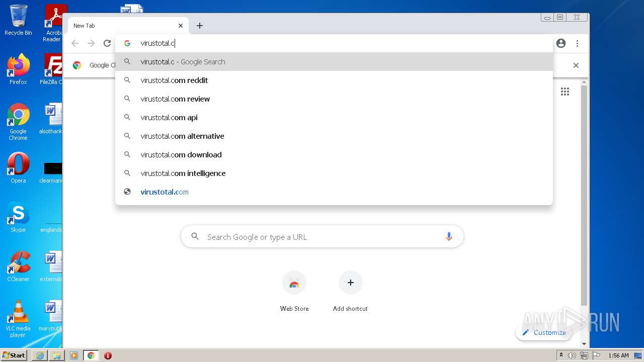Select suggestion 'virustotal.c - Google Search'

tap(334, 62)
